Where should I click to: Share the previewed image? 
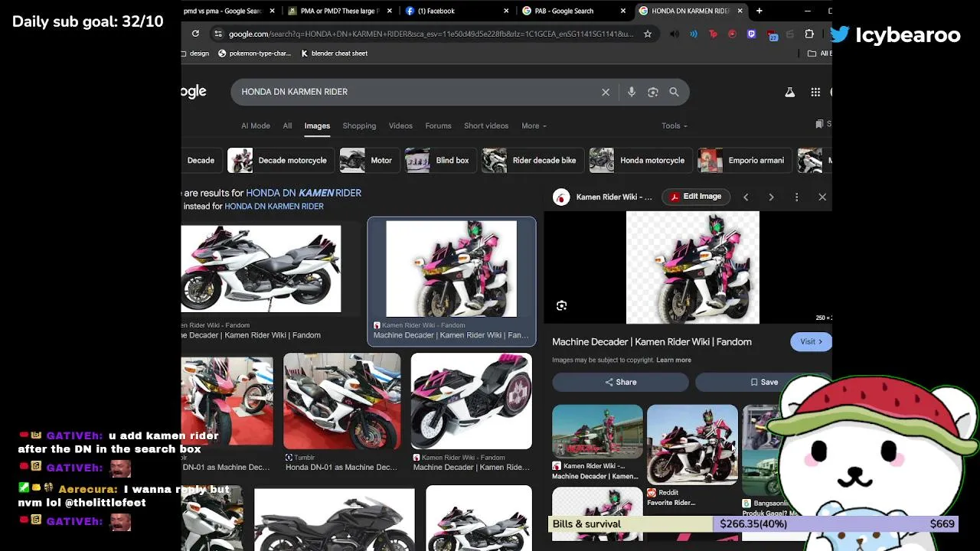(620, 382)
